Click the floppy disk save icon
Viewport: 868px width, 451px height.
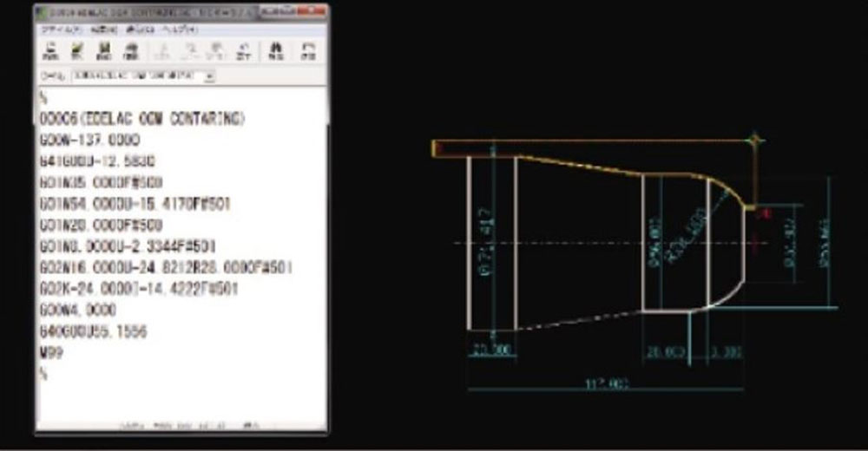tap(104, 51)
